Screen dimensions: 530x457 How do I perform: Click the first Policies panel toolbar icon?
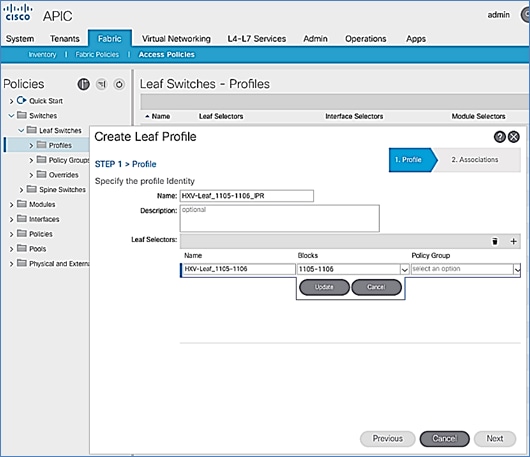[83, 84]
